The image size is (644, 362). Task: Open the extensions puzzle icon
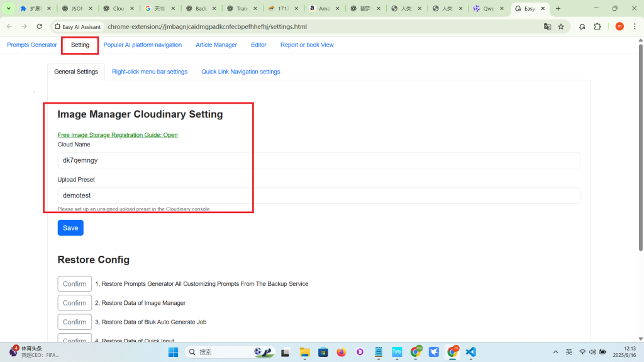click(597, 26)
